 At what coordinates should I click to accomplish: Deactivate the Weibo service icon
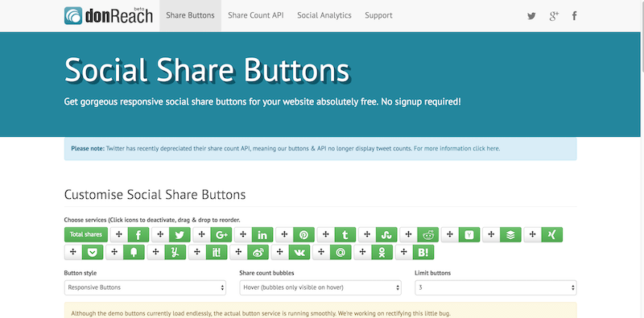(258, 252)
